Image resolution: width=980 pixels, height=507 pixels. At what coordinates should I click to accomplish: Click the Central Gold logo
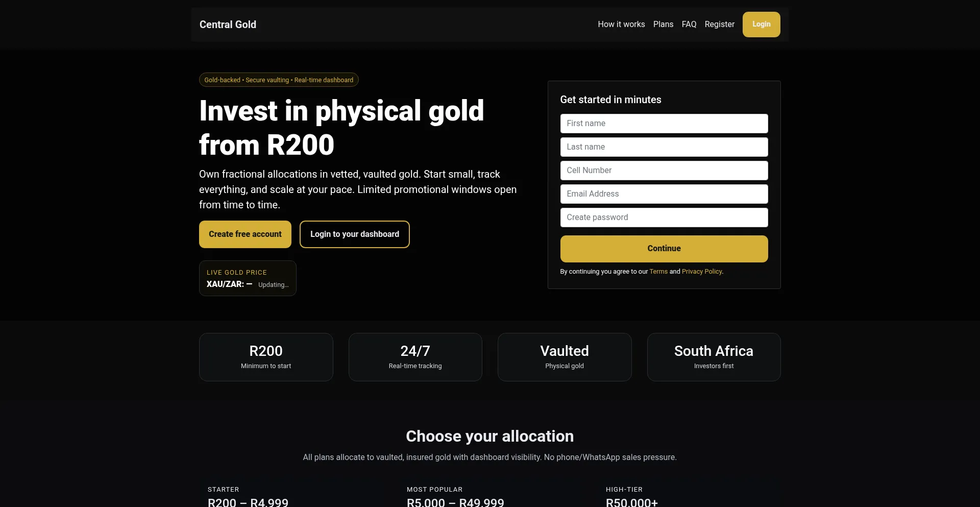[x=228, y=25]
